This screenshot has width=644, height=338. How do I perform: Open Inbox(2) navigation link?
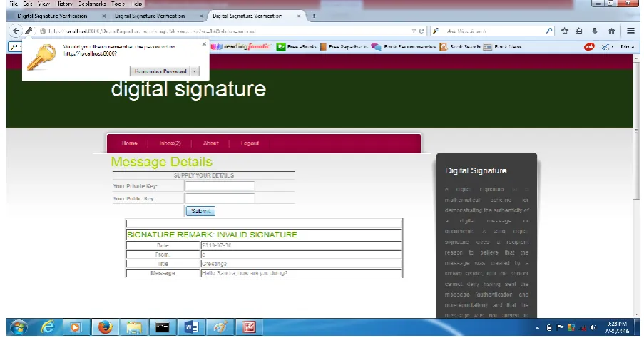(x=170, y=143)
